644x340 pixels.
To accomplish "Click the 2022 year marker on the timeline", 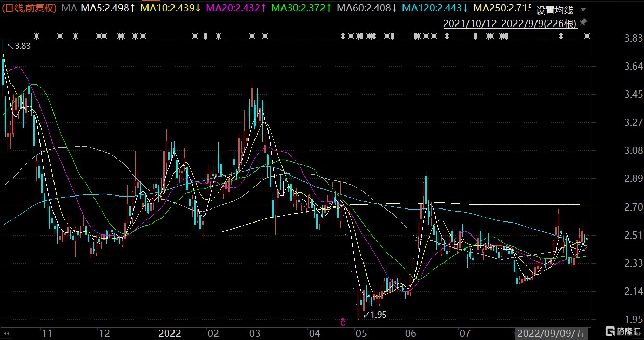I will [170, 333].
